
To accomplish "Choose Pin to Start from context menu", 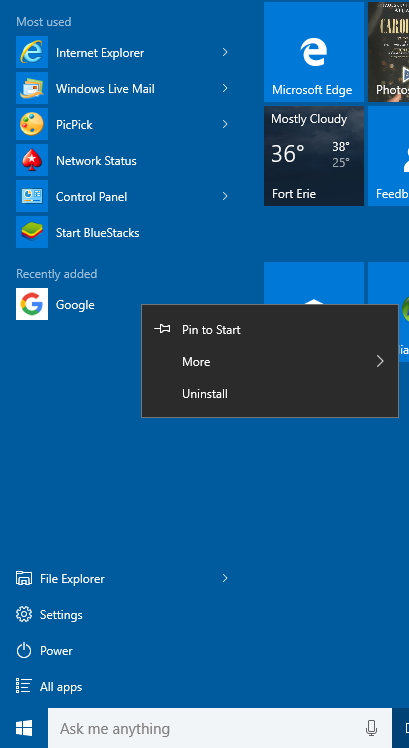I will point(270,330).
